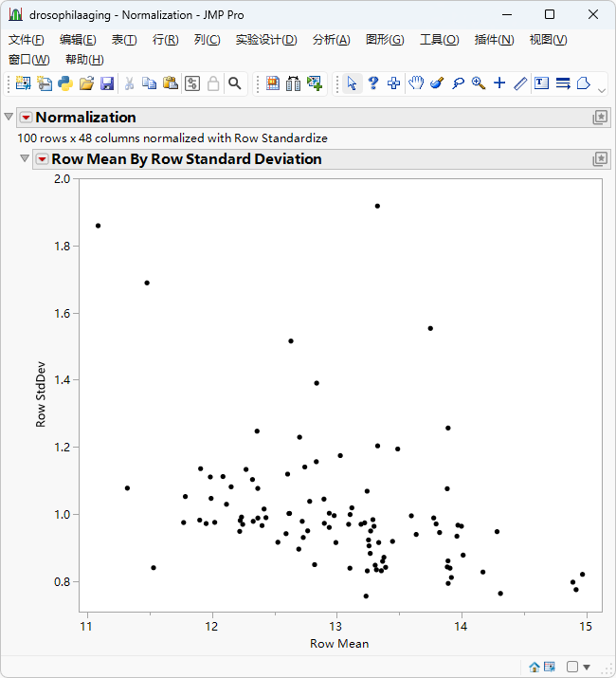Viewport: 616px width, 678px height.
Task: Click the 15 tick label on horizontal axis
Action: point(586,627)
